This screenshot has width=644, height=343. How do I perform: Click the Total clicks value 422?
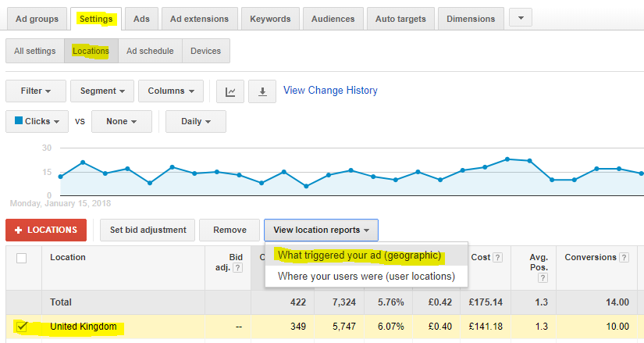pos(297,302)
